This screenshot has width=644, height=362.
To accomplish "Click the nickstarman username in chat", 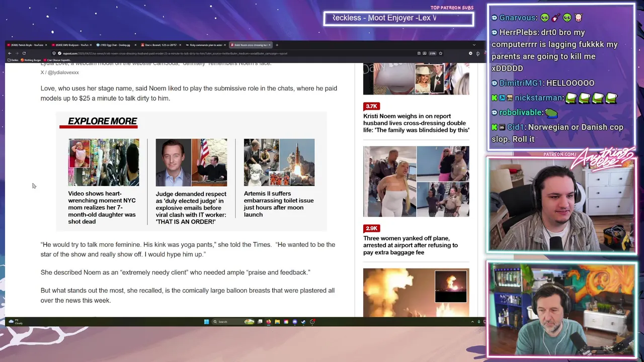I will [538, 98].
